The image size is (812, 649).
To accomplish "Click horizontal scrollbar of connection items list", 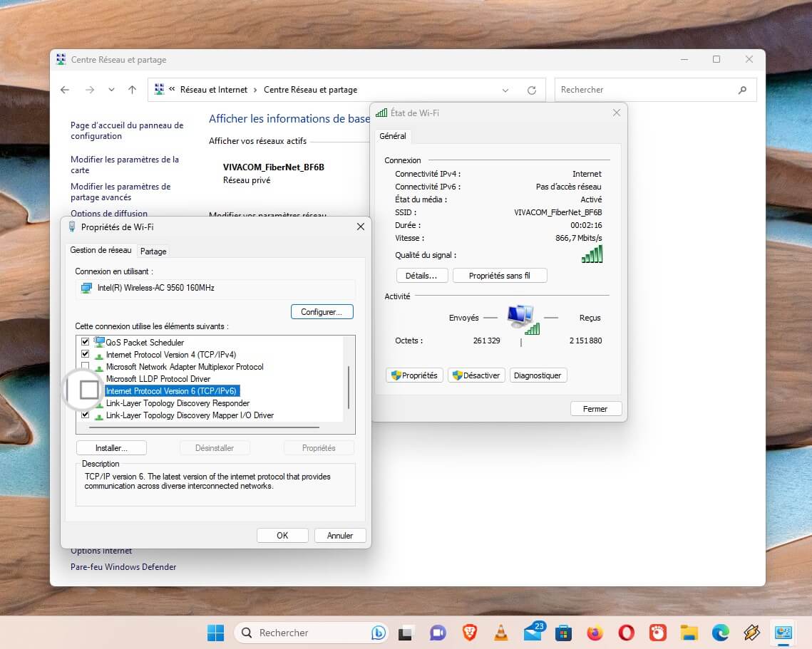I will 204,427.
